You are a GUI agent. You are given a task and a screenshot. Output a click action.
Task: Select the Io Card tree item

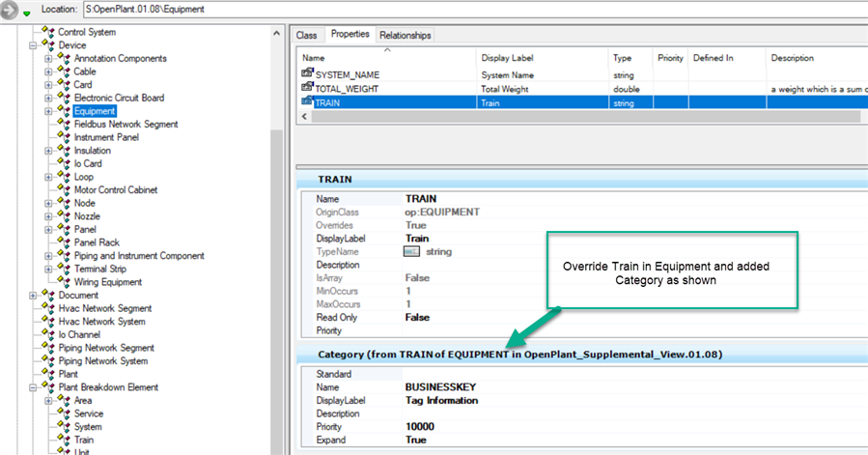click(x=88, y=163)
